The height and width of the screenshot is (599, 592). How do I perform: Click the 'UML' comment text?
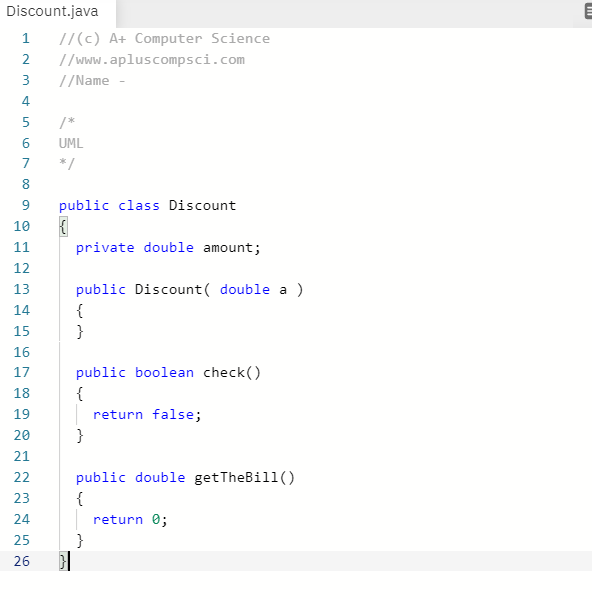71,143
